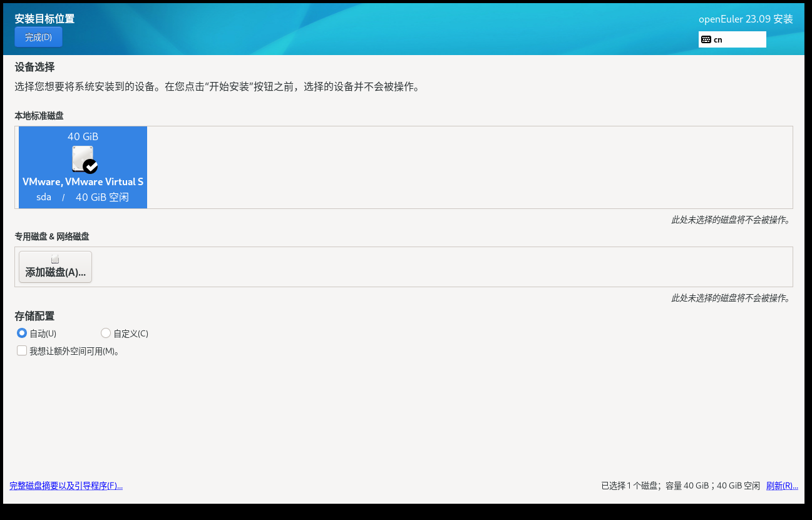
Task: Select the VMware sda hard disk icon
Action: [x=84, y=159]
